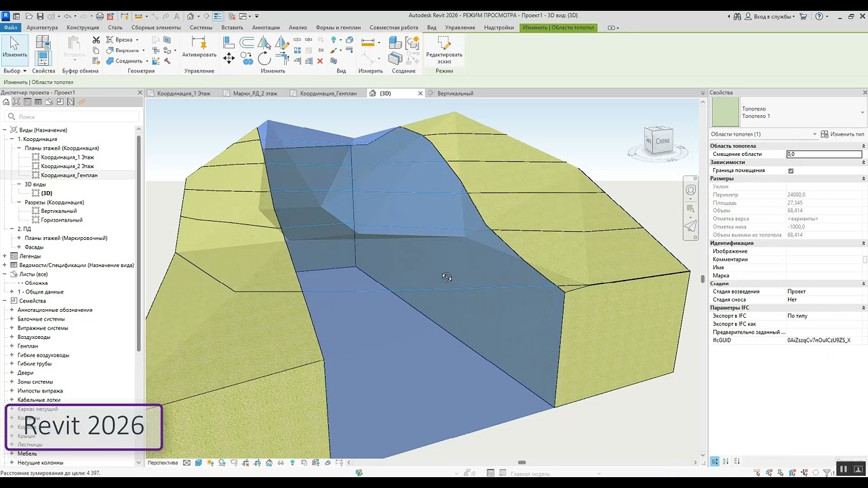This screenshot has width=868, height=488.
Task: Switch to the Вертикальный view tab
Action: click(x=455, y=94)
